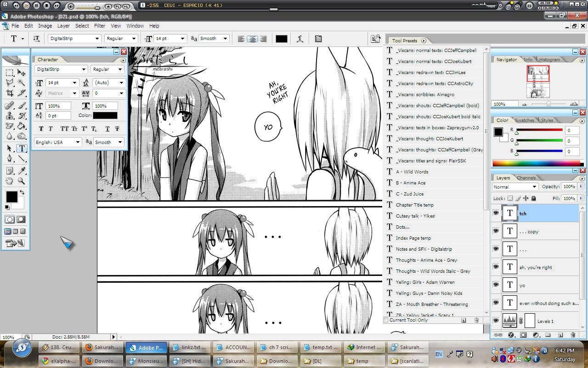Viewport: 588px width, 368px height.
Task: Hide the '. . . copy' layer
Action: pos(496,231)
